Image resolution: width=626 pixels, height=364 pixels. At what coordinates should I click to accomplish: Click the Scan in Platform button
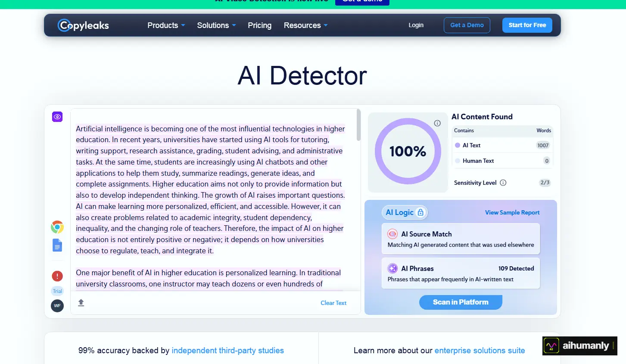point(461,302)
